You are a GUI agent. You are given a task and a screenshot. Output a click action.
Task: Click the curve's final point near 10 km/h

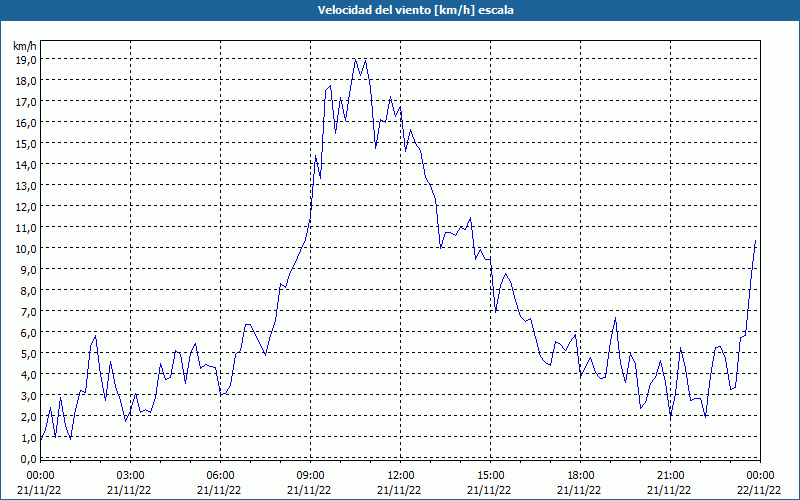tap(755, 241)
